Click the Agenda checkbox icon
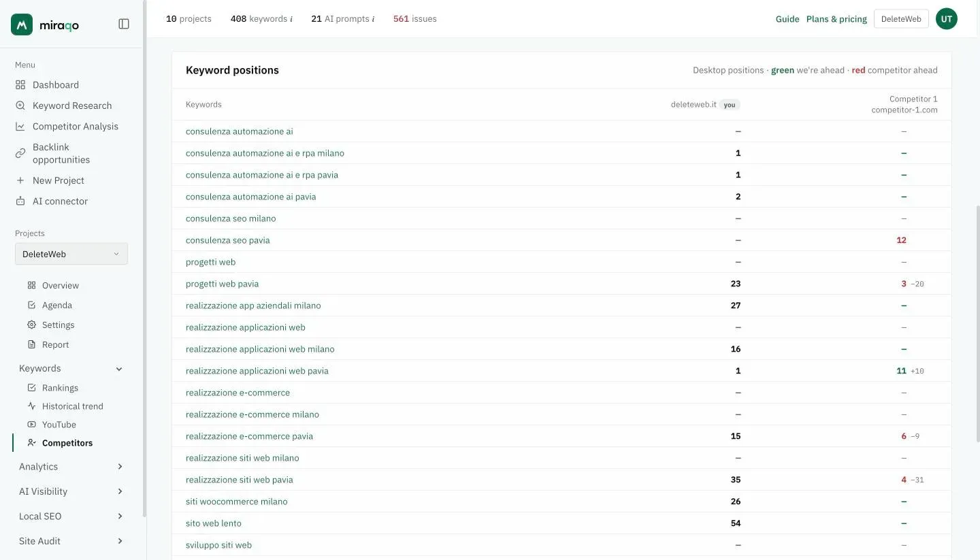Viewport: 980px width, 560px height. pyautogui.click(x=31, y=306)
